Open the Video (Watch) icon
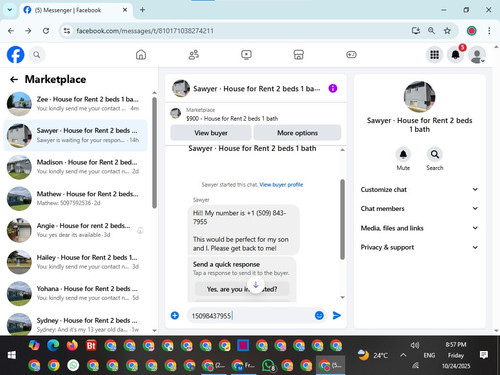Screen dimensions: 500x375 click(x=246, y=55)
